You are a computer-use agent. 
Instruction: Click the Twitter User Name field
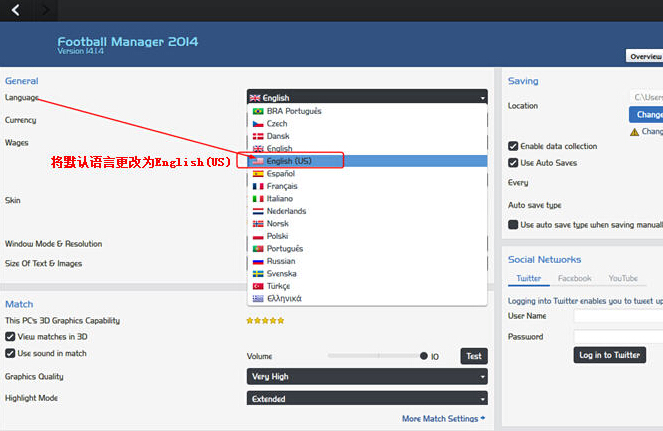(618, 316)
